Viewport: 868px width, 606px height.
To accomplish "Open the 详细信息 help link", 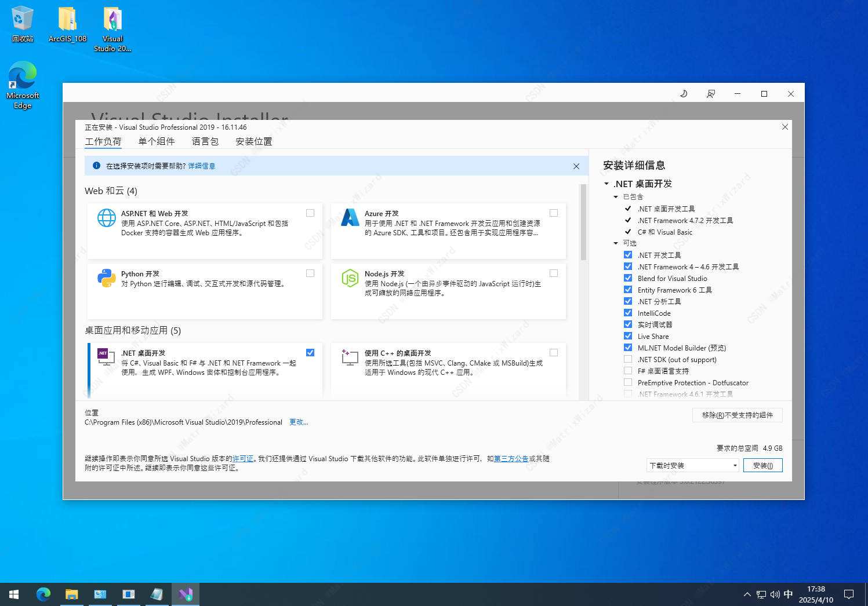I will pos(202,166).
